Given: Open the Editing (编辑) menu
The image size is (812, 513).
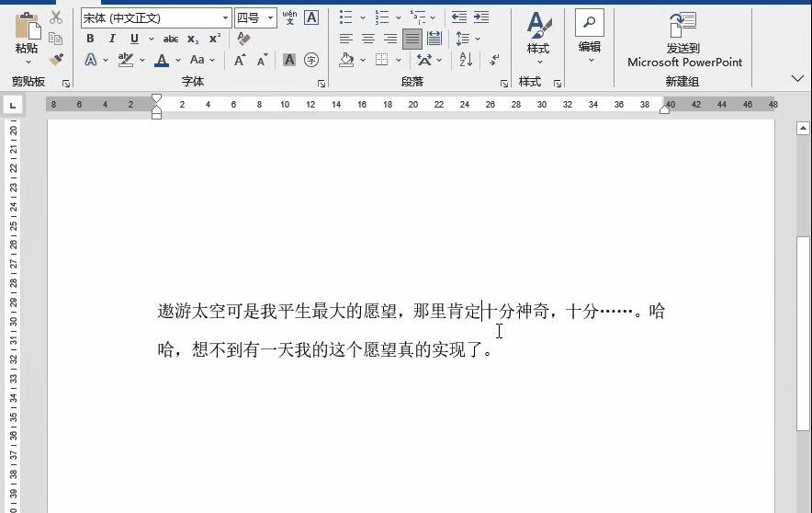Looking at the screenshot, I should click(x=590, y=38).
